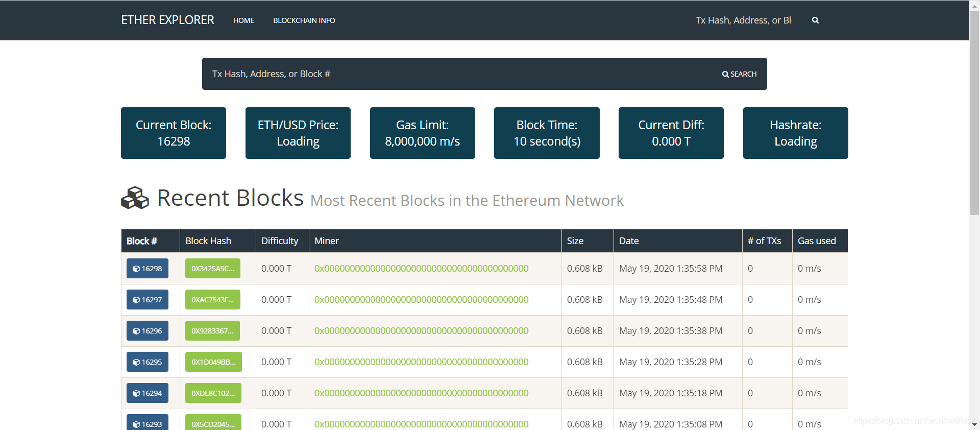Click date May 19, 2020 1:35:28 PM
Viewport: 980px width, 430px height.
[671, 362]
